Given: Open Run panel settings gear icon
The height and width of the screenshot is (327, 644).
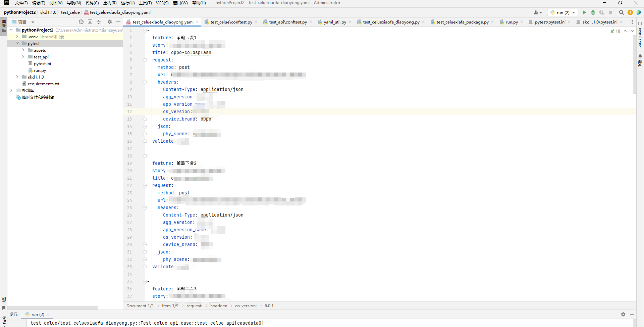Looking at the screenshot, I should coord(623,314).
